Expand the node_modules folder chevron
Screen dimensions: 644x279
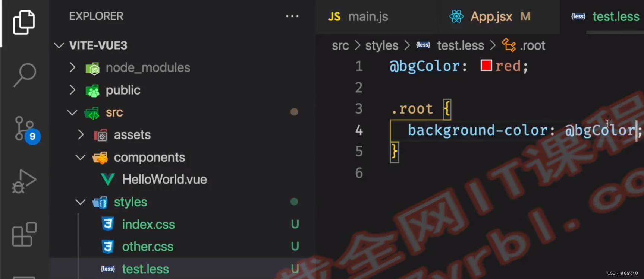click(72, 67)
